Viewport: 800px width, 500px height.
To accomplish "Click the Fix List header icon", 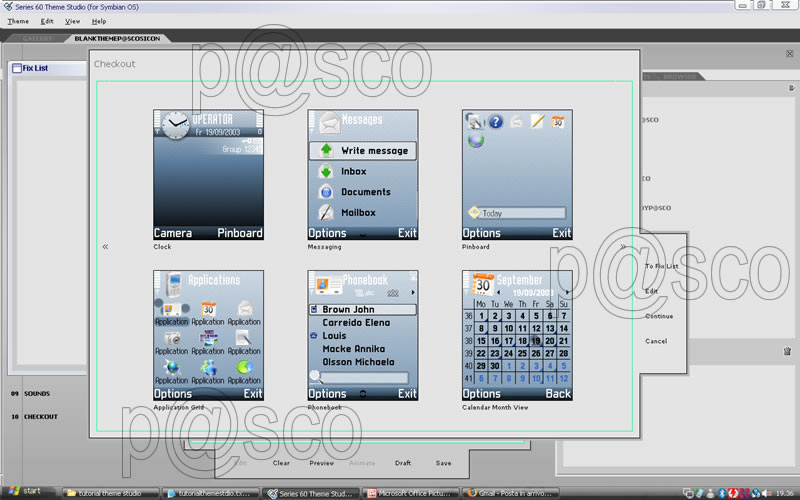I will click(17, 68).
